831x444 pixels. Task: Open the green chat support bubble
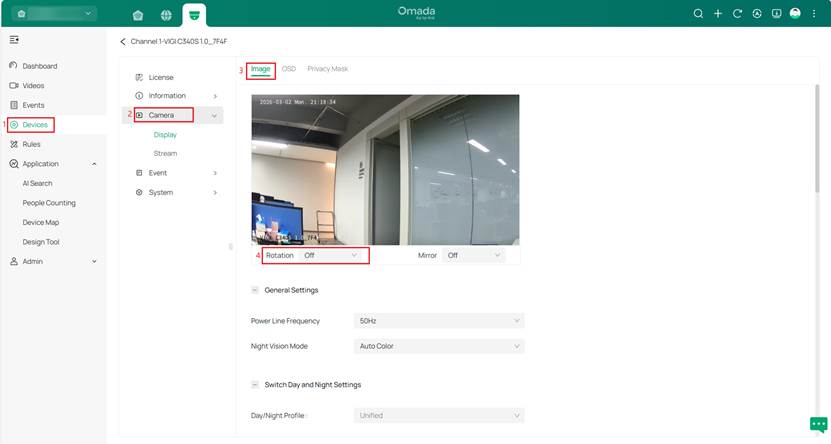coord(818,424)
